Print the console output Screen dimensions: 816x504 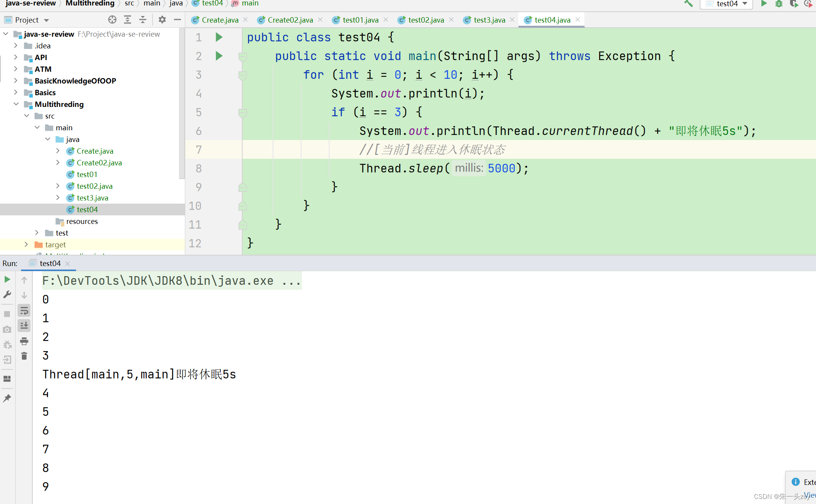24,341
